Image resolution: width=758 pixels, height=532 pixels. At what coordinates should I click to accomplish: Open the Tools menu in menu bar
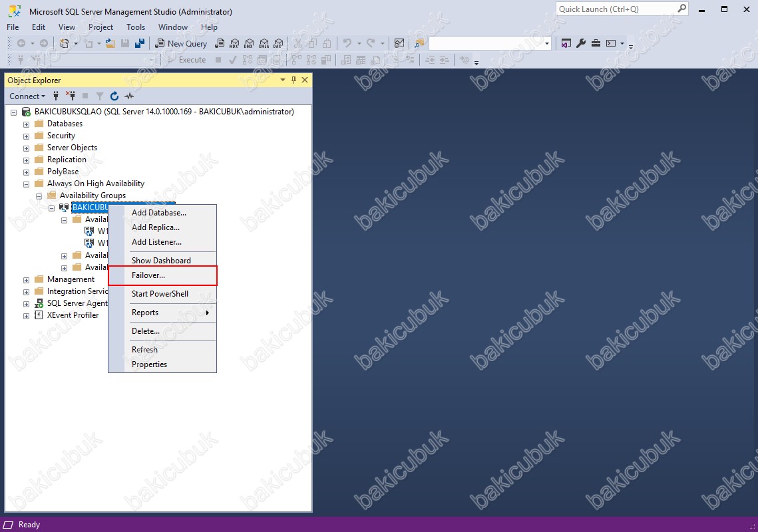(x=136, y=27)
